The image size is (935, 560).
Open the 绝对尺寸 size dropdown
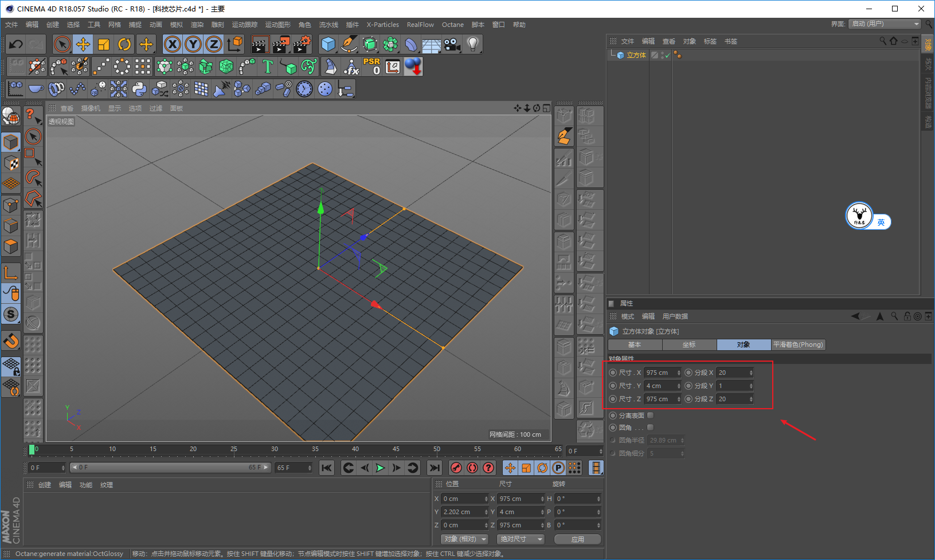click(521, 539)
